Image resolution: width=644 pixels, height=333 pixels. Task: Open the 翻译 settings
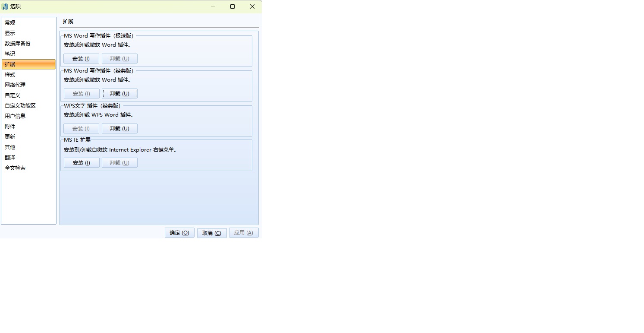coord(28,158)
